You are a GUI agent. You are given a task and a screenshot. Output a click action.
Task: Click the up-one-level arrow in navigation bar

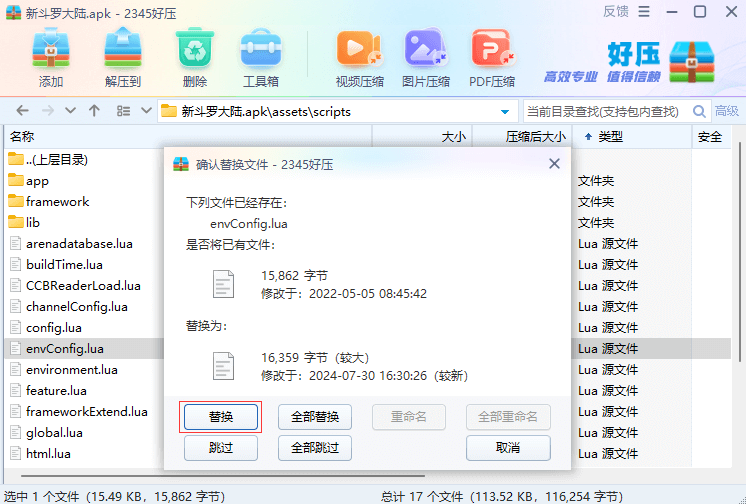(x=94, y=111)
